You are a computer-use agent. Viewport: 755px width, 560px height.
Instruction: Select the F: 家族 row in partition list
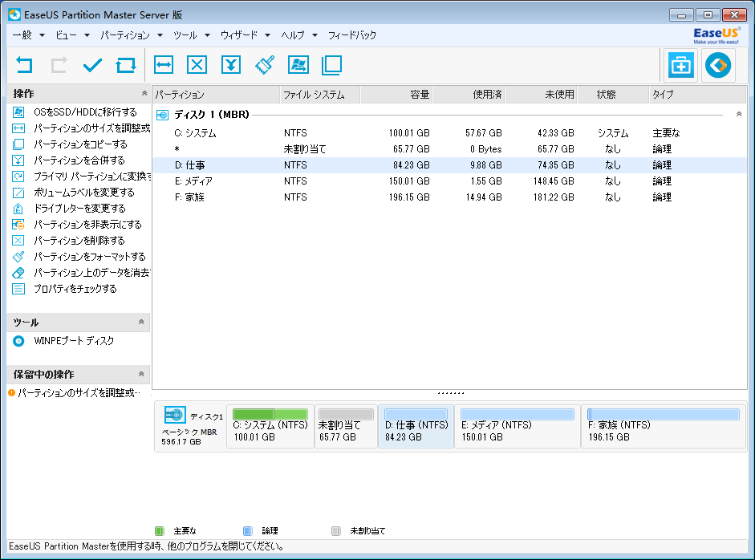(449, 197)
